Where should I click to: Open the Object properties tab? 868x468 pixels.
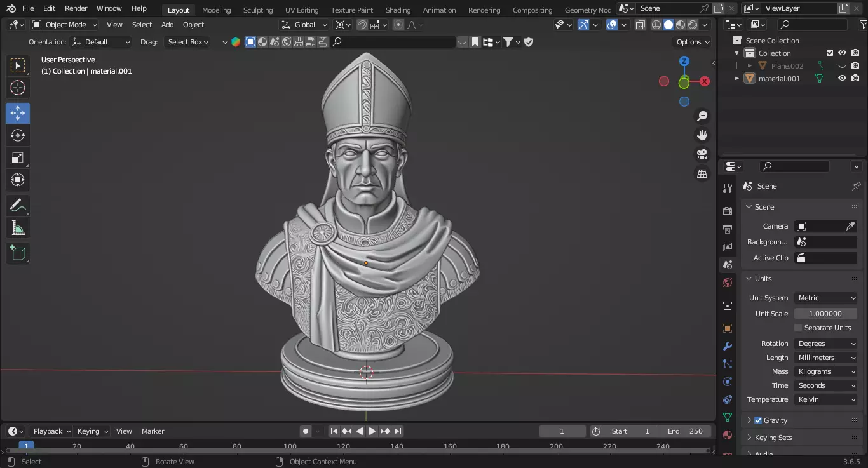click(728, 328)
